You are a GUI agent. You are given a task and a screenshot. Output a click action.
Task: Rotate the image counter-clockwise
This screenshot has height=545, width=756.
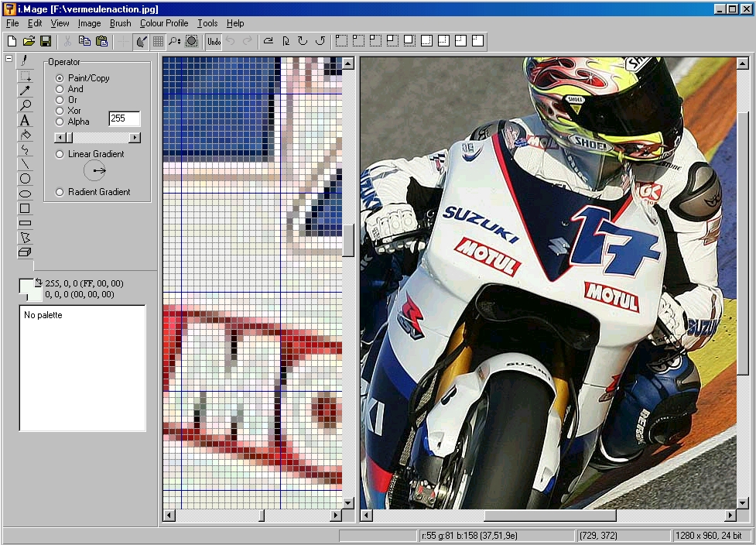pyautogui.click(x=320, y=42)
